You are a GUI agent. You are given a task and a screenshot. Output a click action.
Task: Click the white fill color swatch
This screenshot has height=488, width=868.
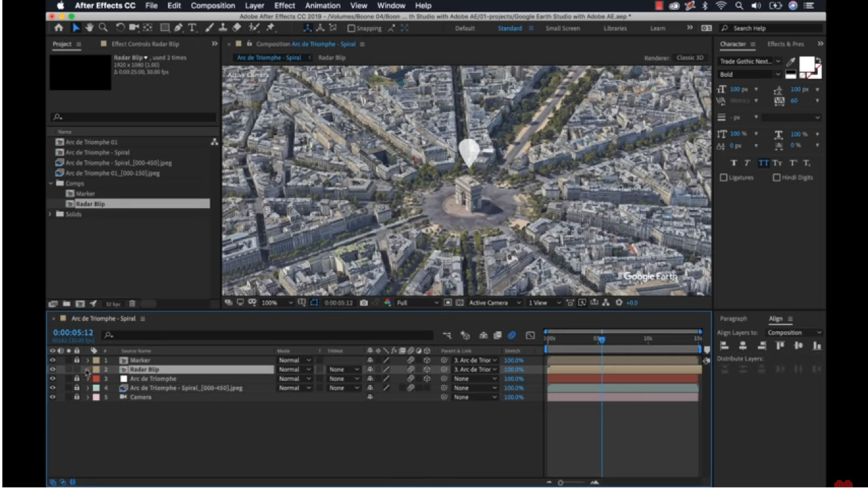pyautogui.click(x=806, y=64)
